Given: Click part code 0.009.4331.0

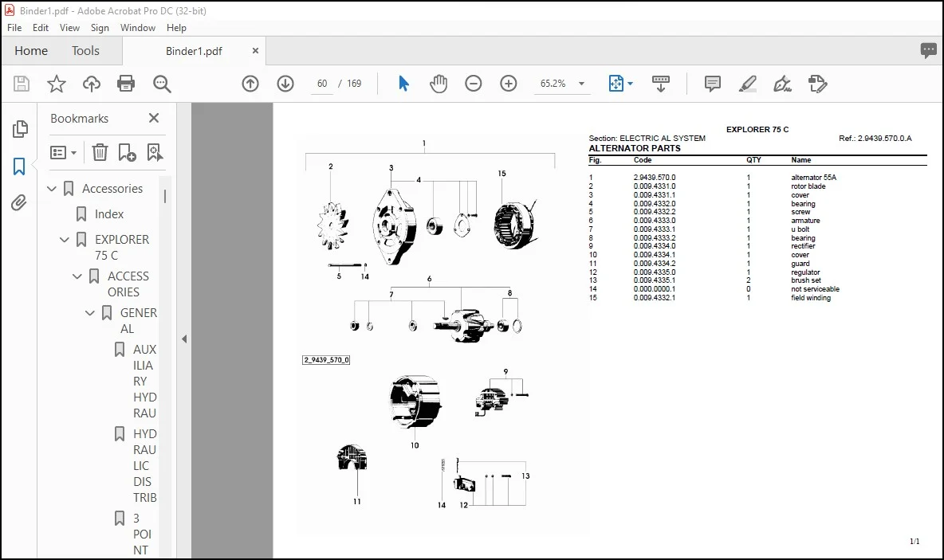Looking at the screenshot, I should pyautogui.click(x=655, y=186).
